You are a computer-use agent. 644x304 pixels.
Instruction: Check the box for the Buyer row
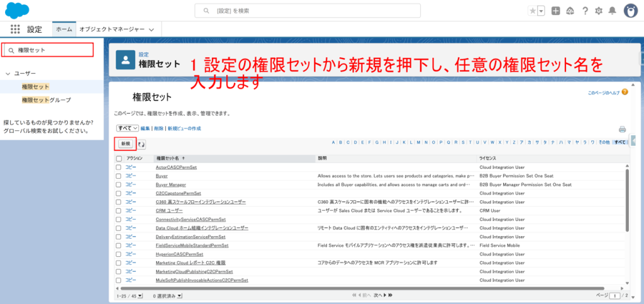[x=118, y=176]
